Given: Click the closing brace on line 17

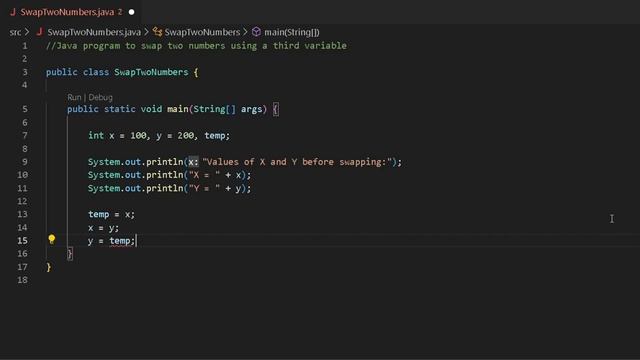Looking at the screenshot, I should [49, 267].
